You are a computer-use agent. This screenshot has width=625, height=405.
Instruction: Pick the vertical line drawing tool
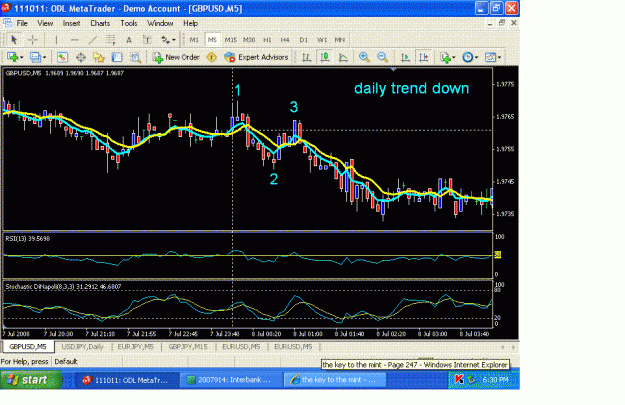point(56,39)
